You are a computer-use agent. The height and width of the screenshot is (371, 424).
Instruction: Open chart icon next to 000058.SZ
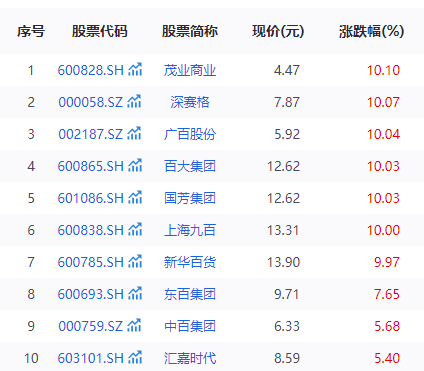coord(134,102)
